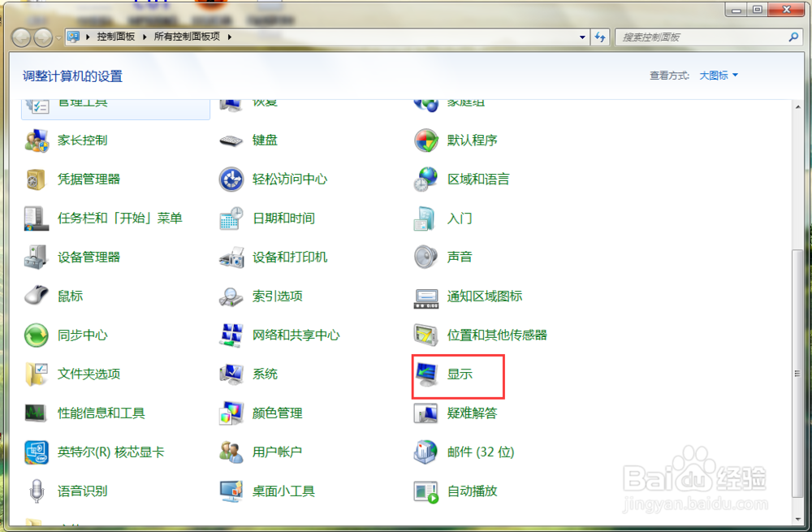Click inside the 搜索控制面板 search box

click(x=698, y=37)
